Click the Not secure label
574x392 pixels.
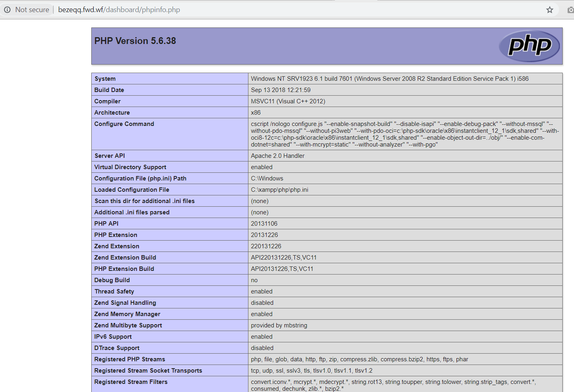click(32, 10)
